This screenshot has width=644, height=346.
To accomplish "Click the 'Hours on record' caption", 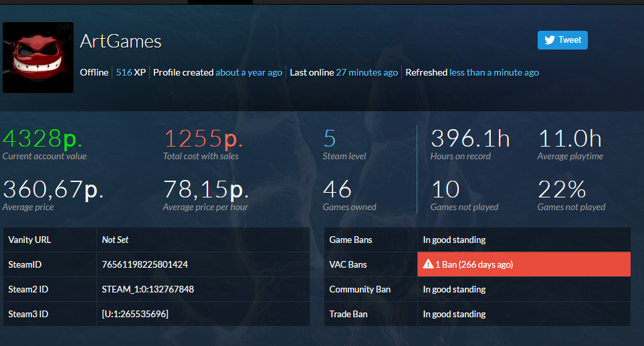I will click(460, 156).
